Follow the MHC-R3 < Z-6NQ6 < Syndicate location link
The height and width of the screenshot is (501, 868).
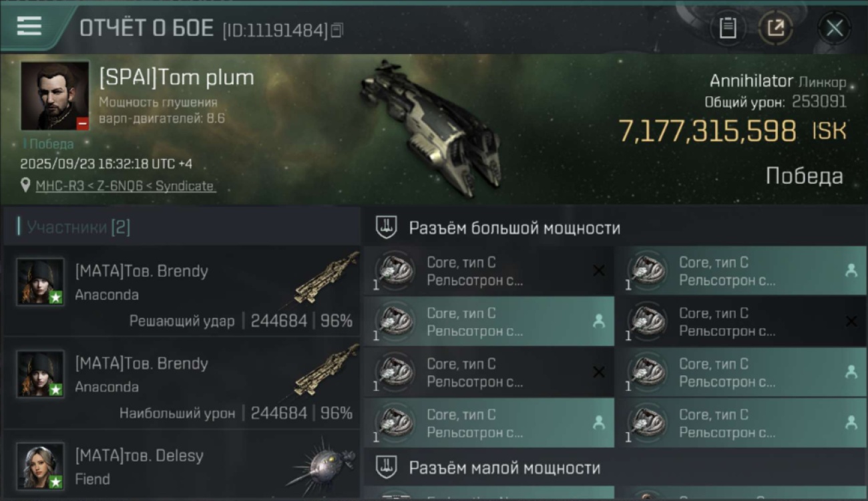[x=126, y=186]
